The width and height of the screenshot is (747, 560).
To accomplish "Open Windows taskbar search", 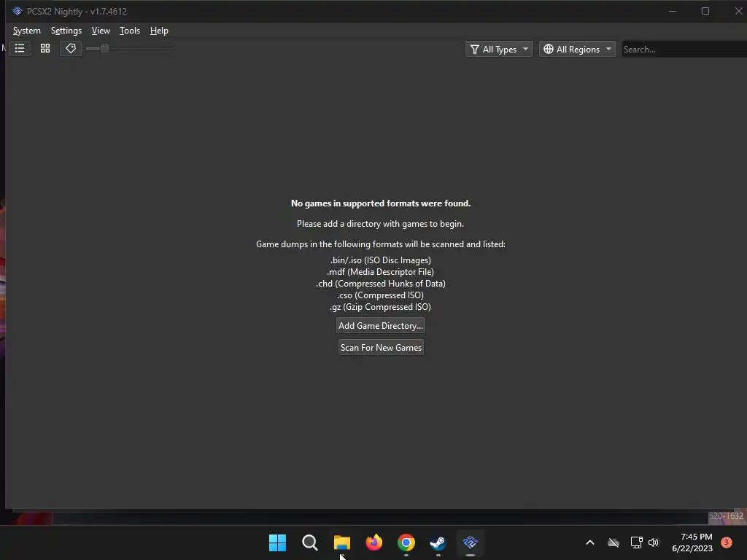I will pos(309,542).
